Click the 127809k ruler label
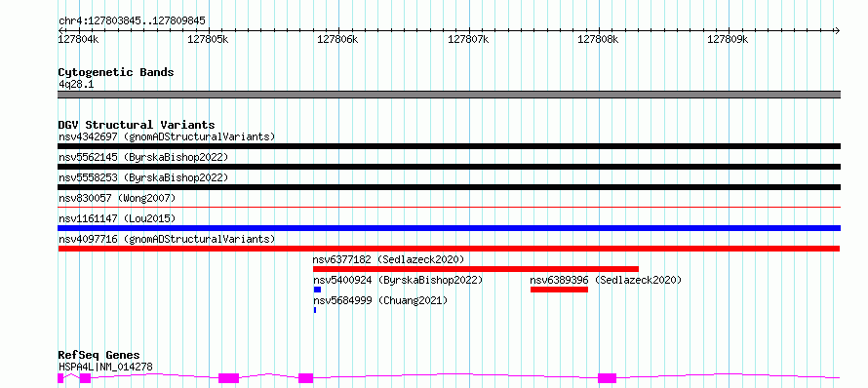This screenshot has height=388, width=868. (728, 39)
